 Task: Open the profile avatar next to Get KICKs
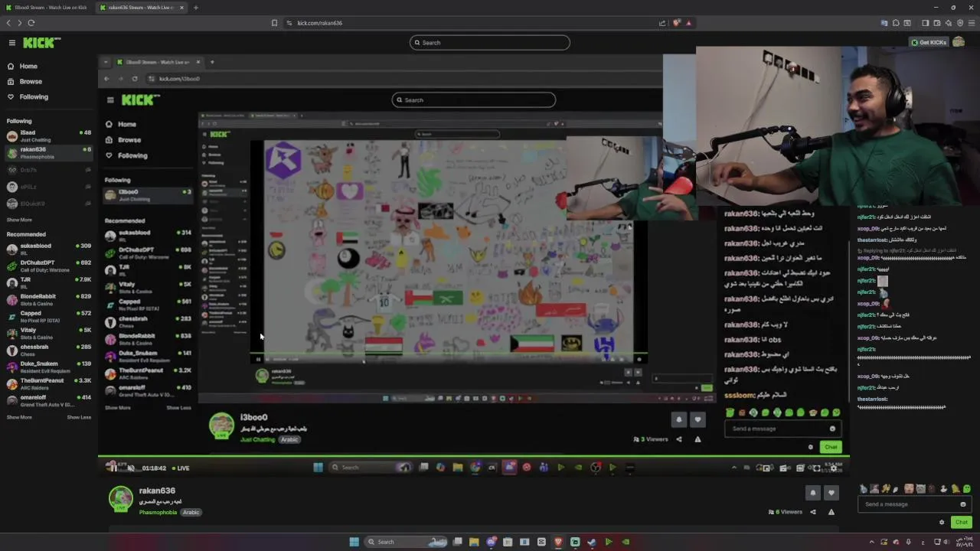(x=959, y=42)
